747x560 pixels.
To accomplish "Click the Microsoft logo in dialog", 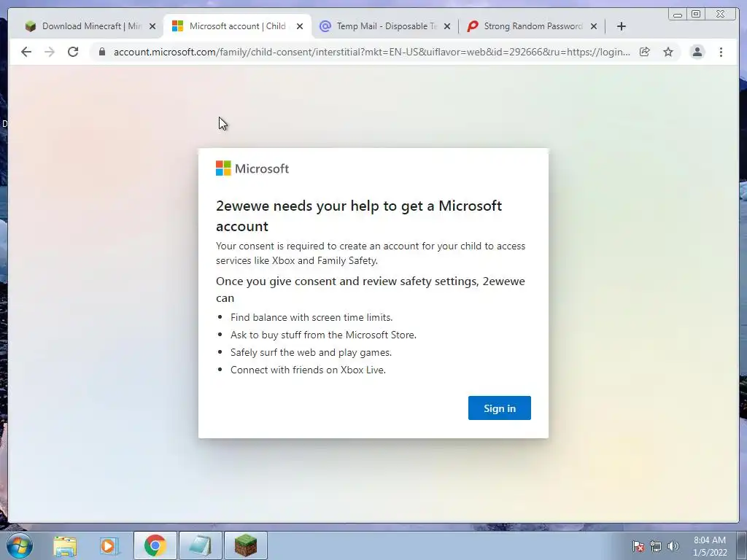I will pyautogui.click(x=252, y=168).
